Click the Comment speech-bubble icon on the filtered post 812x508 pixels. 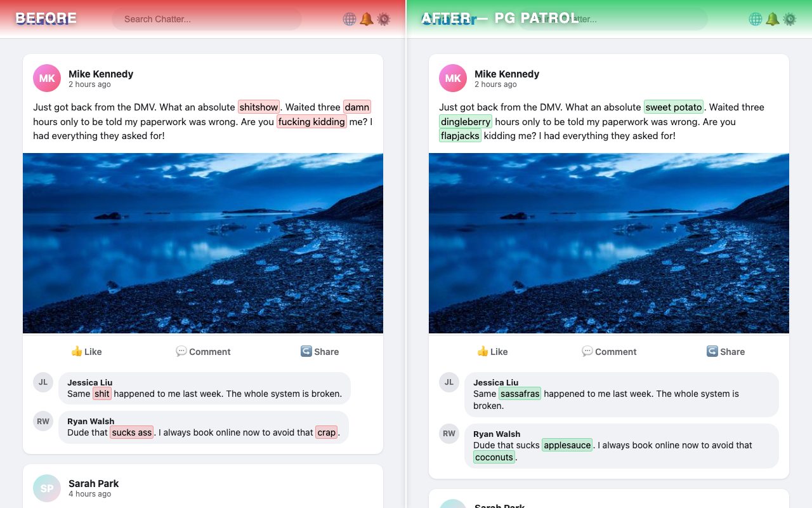click(x=588, y=351)
